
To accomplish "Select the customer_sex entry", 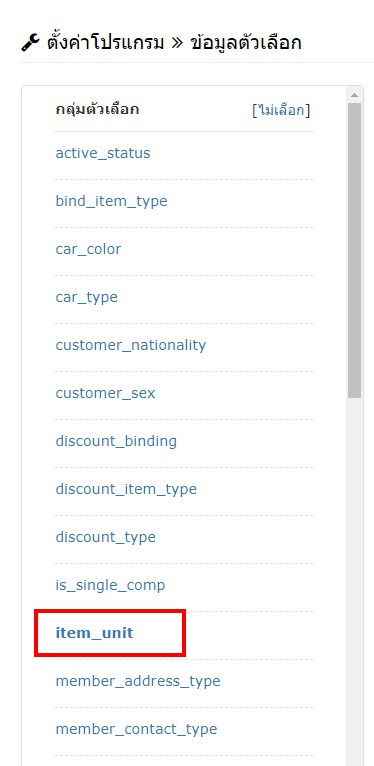I will point(105,393).
